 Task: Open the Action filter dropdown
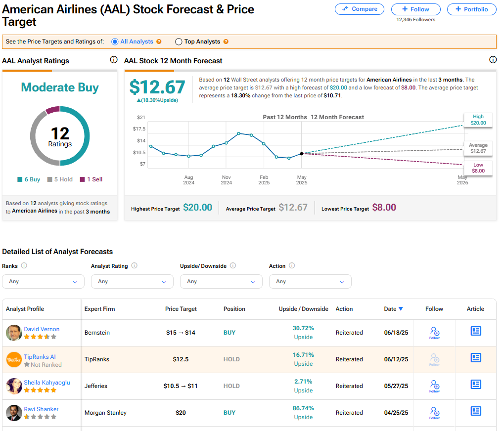tap(310, 281)
